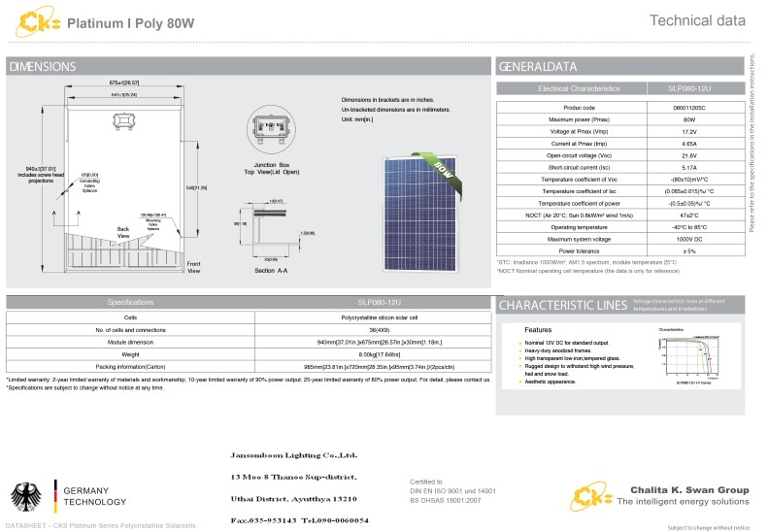Click the Limited warranty footnote
Screen dimensions: 768x532
point(248,380)
